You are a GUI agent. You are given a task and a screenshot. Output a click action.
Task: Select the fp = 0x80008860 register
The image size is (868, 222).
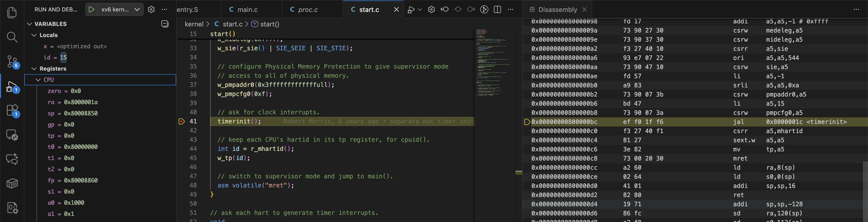100,181
